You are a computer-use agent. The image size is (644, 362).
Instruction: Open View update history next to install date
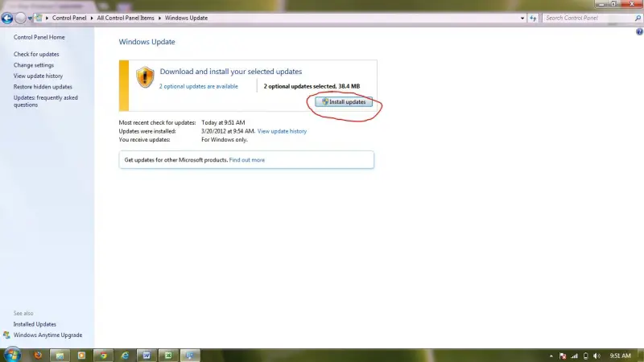(283, 131)
